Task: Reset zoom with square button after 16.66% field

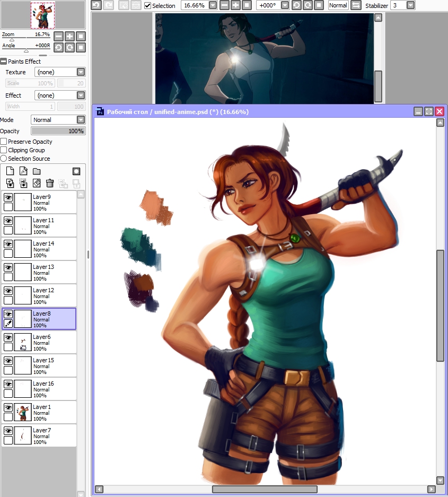Action: tap(247, 5)
